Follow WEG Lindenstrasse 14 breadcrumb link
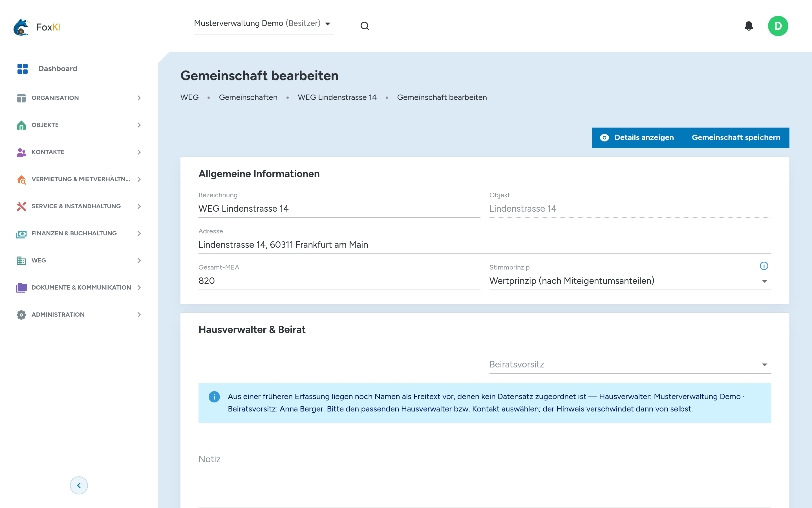Screen dimensions: 812x508 click(x=337, y=97)
